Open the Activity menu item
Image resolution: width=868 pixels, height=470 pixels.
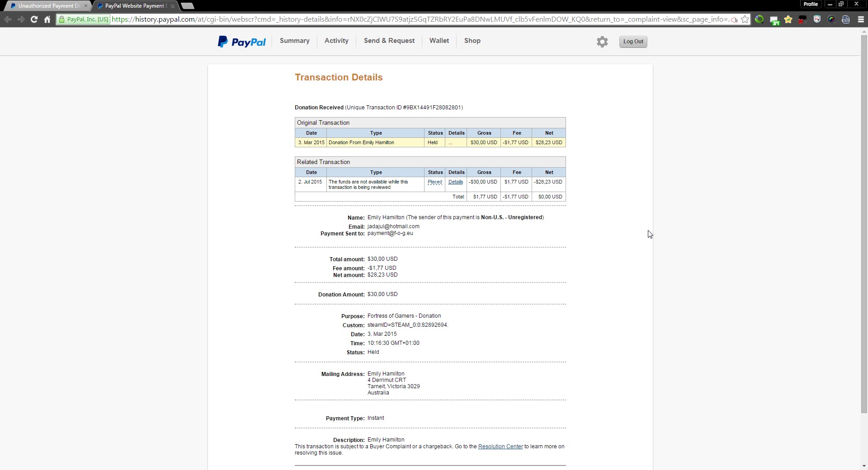coord(336,41)
